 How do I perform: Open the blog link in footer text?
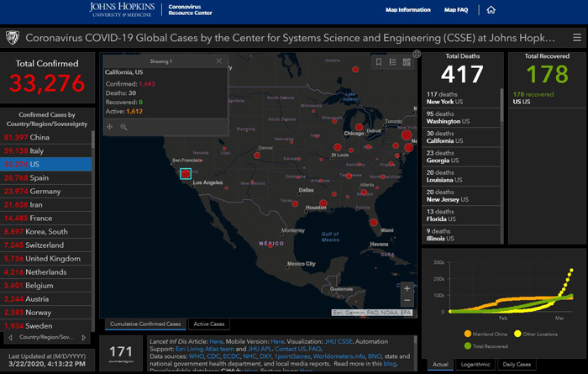tap(390, 364)
